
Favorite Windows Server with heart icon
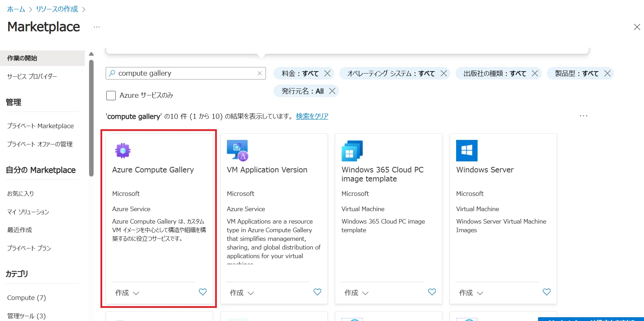coord(547,292)
